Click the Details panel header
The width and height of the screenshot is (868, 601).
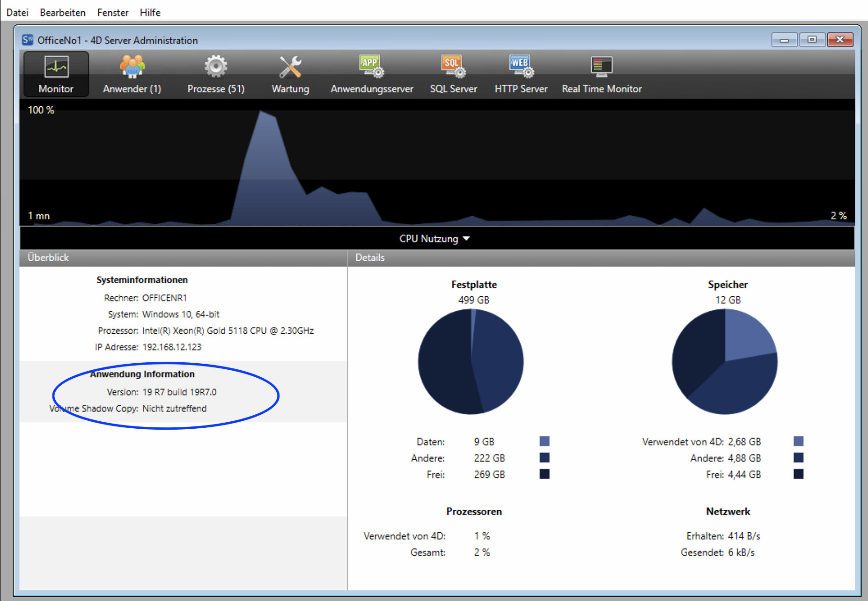pos(602,257)
